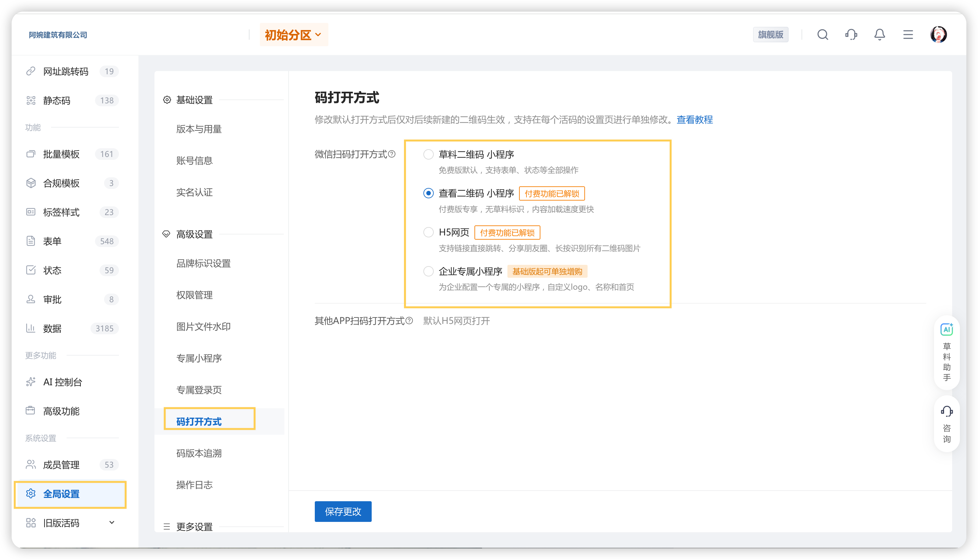Image resolution: width=978 pixels, height=560 pixels.
Task: Click the 表单 count 548
Action: pos(107,241)
